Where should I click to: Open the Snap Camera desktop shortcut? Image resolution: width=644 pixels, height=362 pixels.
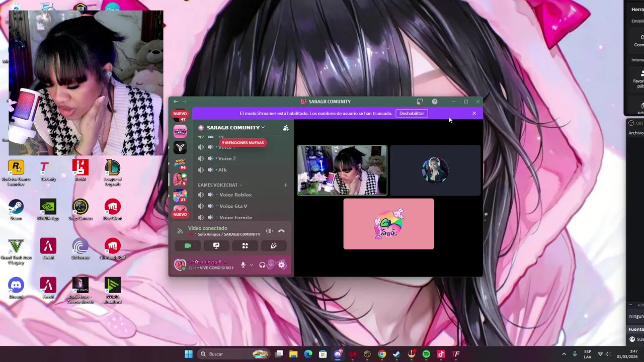click(x=80, y=210)
